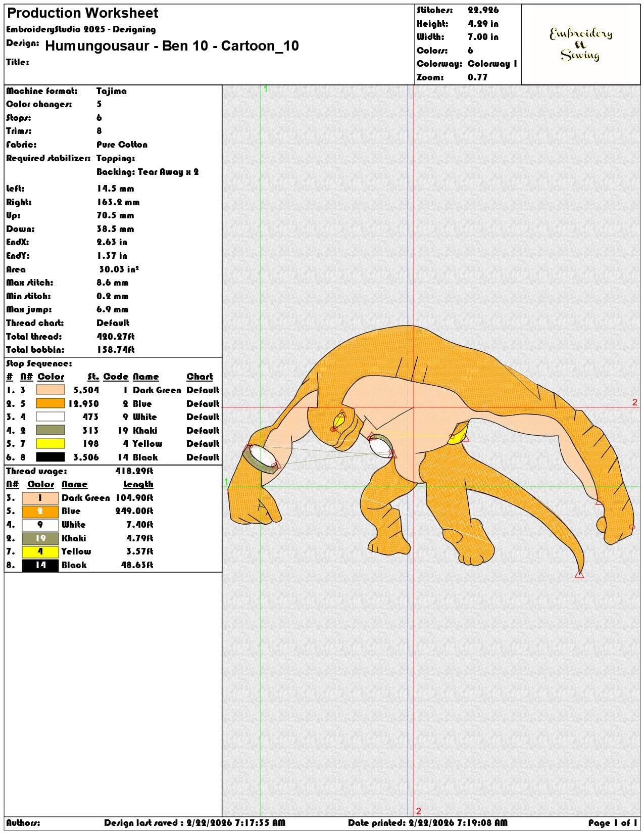Screen dimensions: 644x834
Task: Pick the Thread usage swatch numbered 19 Khaki
Action: 40,538
